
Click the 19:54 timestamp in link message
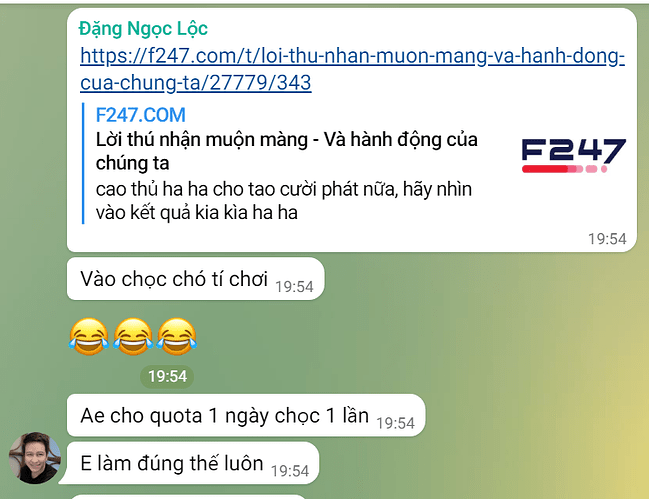(607, 239)
